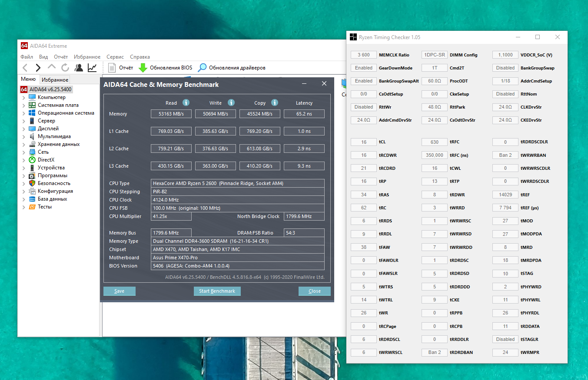Expand the Операционная система tree node
588x380 pixels.
click(24, 113)
